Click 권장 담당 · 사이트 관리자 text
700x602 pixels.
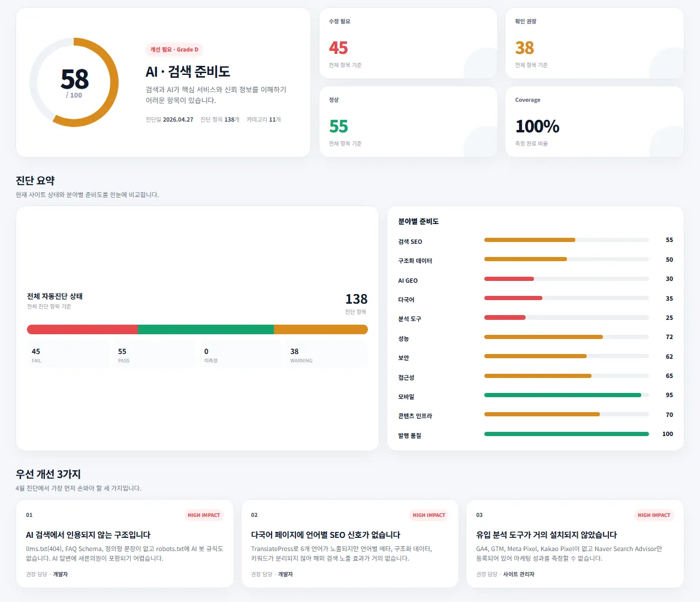coord(505,574)
